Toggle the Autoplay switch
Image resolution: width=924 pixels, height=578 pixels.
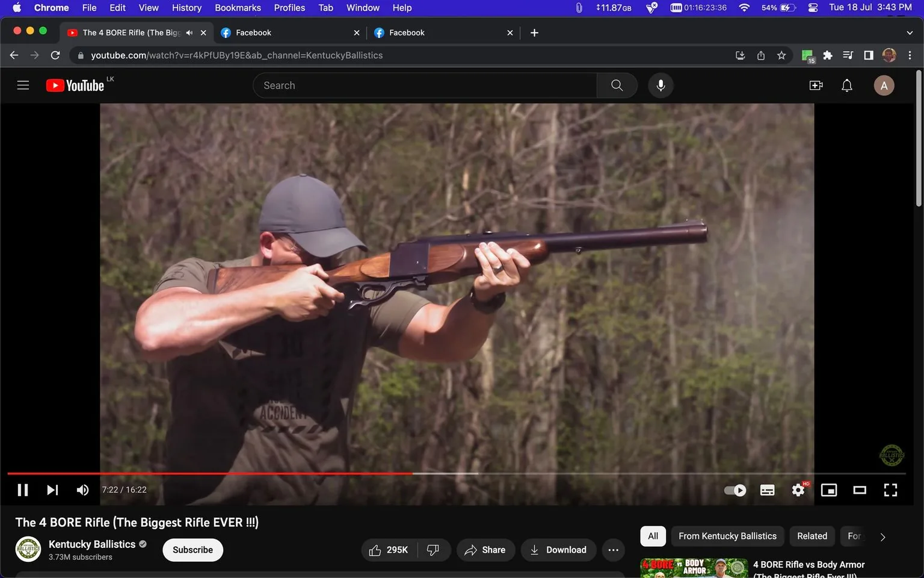pos(734,489)
